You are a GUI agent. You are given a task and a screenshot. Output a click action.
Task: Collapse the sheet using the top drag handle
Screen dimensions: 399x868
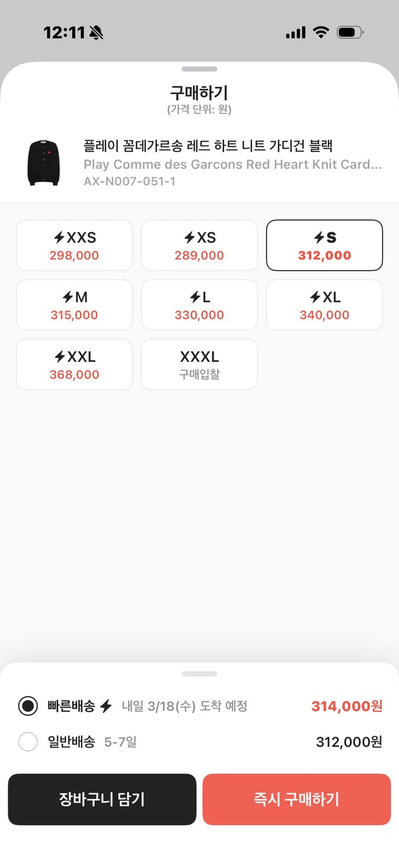pyautogui.click(x=199, y=68)
